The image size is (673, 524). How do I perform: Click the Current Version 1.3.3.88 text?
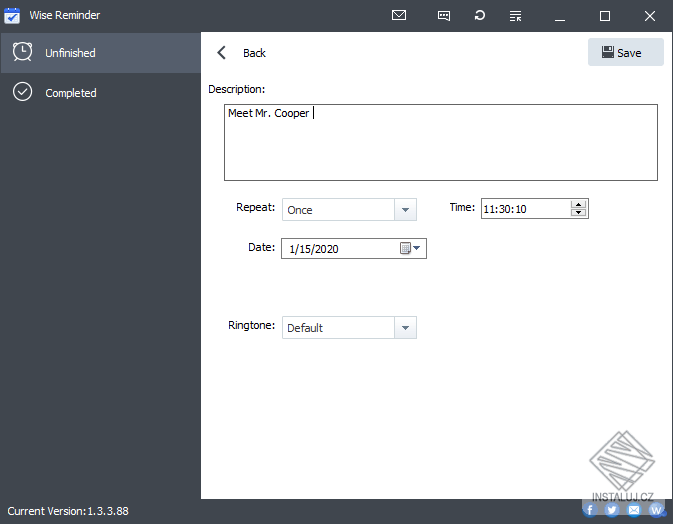[x=68, y=511]
